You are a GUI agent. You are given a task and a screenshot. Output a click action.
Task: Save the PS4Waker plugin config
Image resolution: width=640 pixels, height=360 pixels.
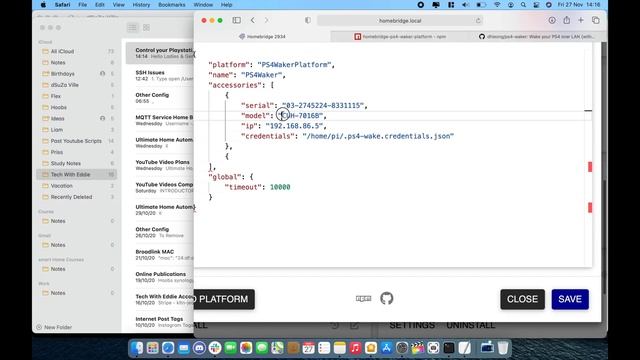coord(570,299)
